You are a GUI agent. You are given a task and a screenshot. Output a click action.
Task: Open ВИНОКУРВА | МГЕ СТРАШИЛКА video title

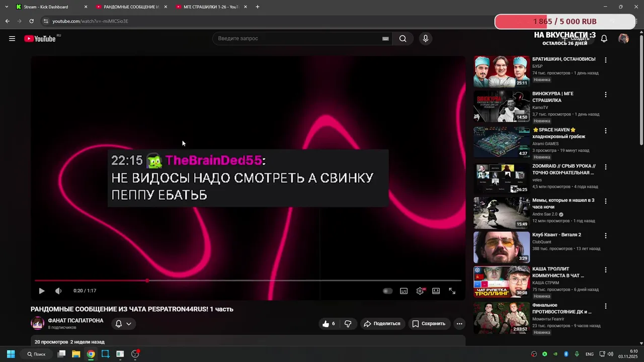[553, 97]
